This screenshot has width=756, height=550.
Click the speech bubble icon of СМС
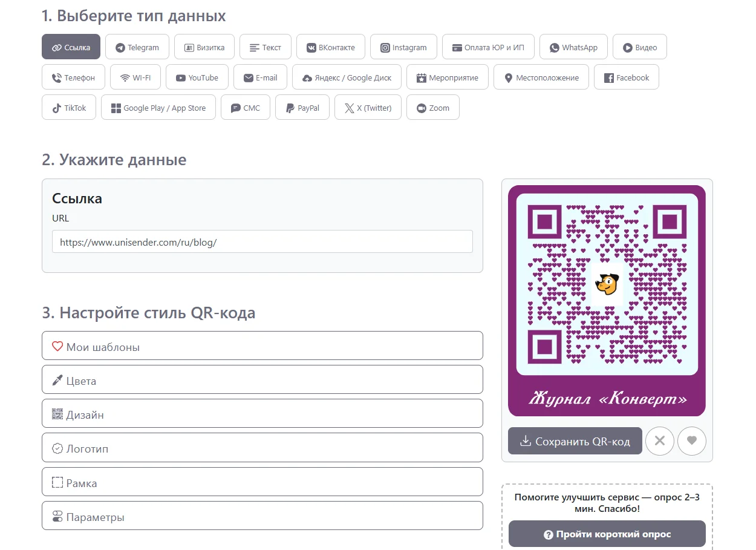click(236, 108)
